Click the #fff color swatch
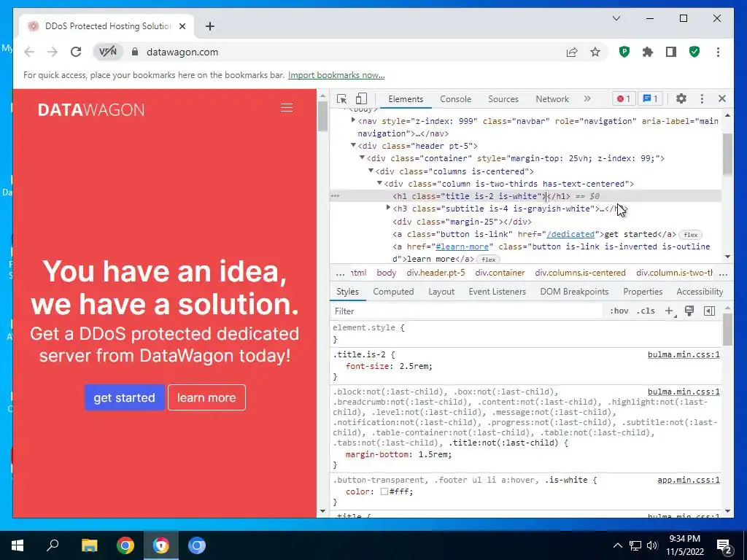The width and height of the screenshot is (747, 560). tap(384, 491)
